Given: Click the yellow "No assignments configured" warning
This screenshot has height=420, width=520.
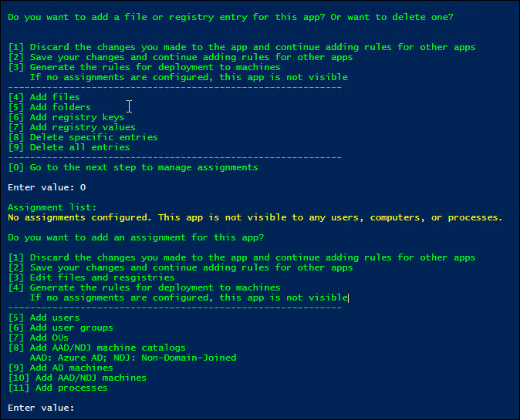Looking at the screenshot, I should tap(255, 217).
